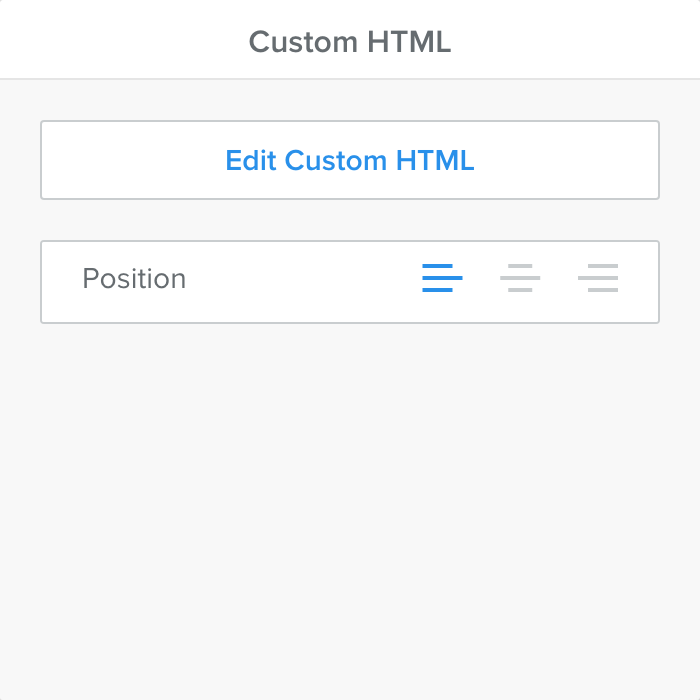Toggle center position for the HTML block
Screen dimensions: 700x700
520,278
